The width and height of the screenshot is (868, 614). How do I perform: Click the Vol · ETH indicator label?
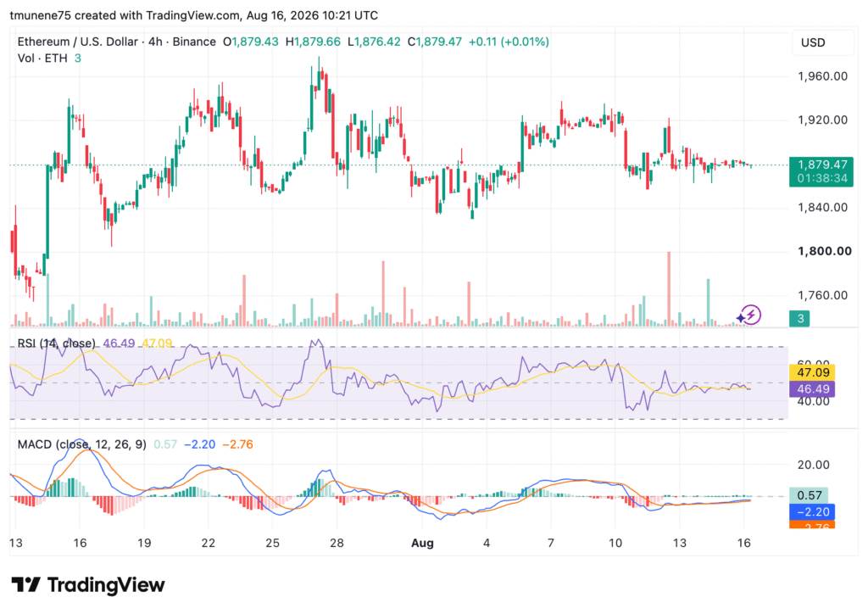(x=42, y=59)
